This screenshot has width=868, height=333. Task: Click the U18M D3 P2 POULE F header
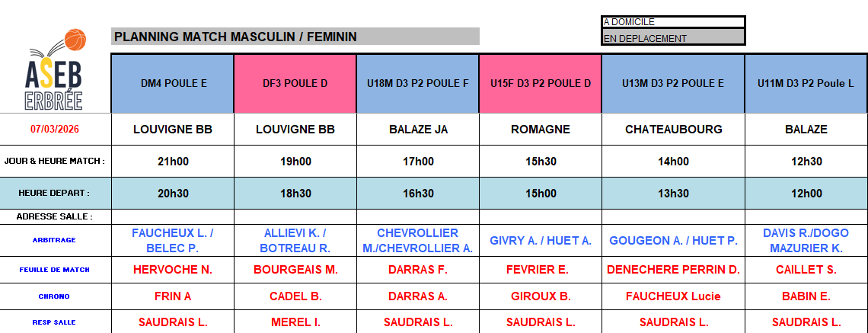click(418, 84)
